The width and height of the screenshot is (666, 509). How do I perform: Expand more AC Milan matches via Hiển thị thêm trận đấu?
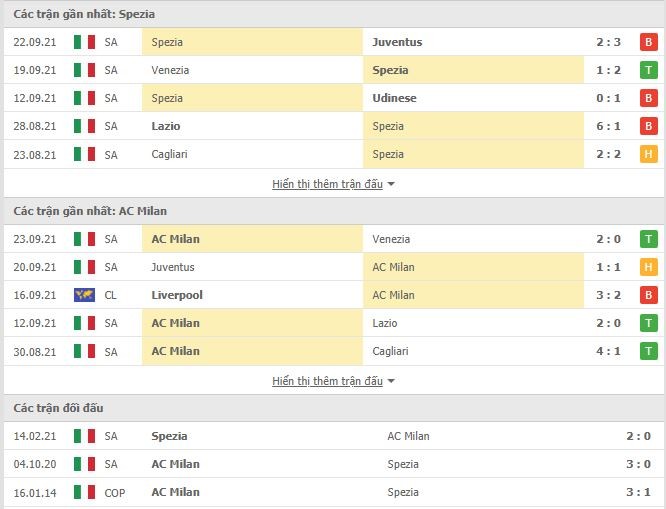click(327, 381)
